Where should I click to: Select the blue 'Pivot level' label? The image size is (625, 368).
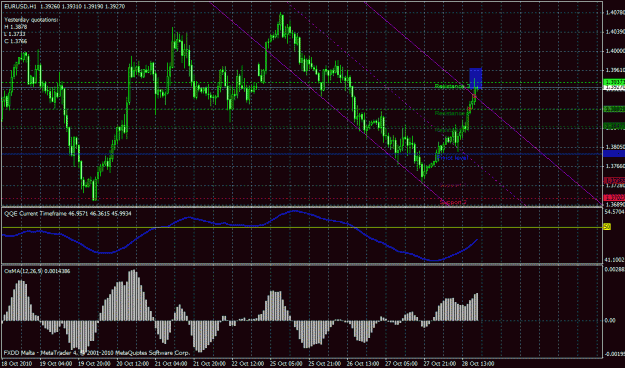pos(452,157)
